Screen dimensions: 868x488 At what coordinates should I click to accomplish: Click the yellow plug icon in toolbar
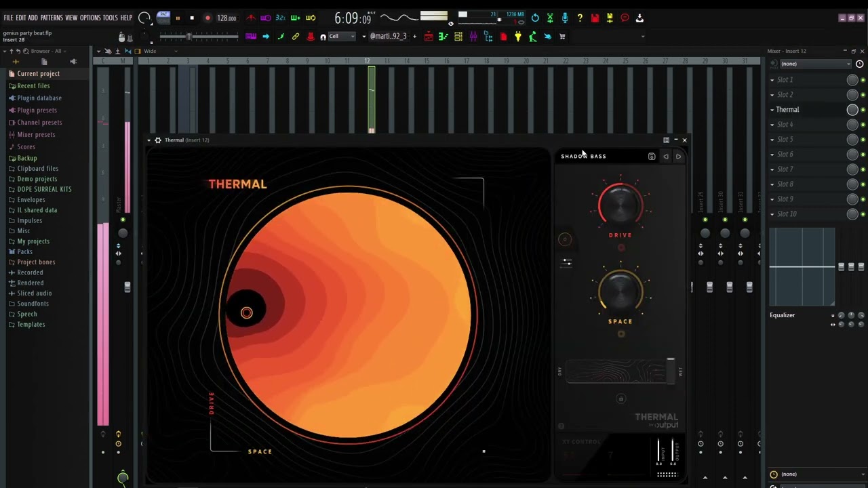coord(518,37)
